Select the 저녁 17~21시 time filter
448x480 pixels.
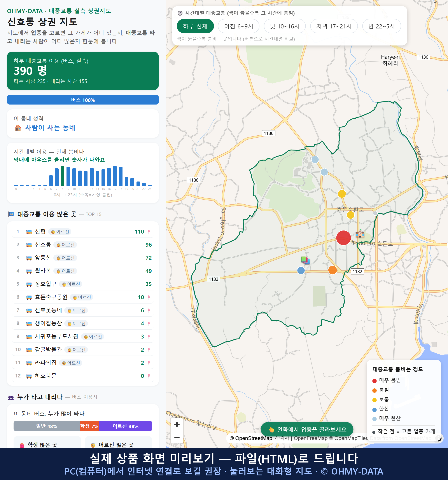point(334,26)
